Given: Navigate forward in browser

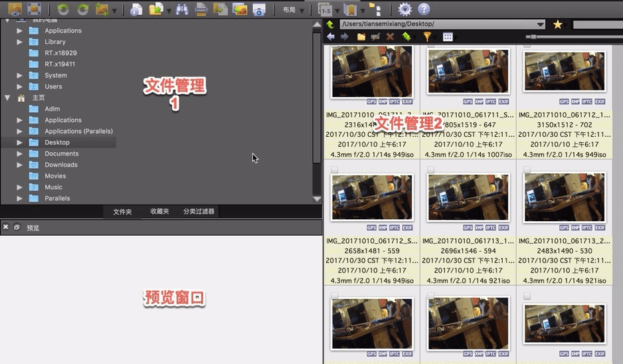Looking at the screenshot, I should (345, 37).
